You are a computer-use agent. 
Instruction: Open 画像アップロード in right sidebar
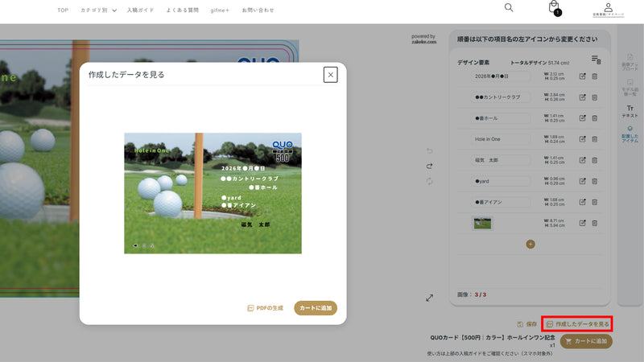point(630,63)
